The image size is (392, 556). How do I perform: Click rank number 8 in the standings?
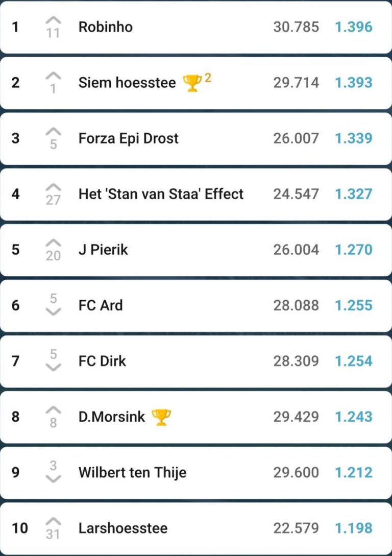(16, 417)
